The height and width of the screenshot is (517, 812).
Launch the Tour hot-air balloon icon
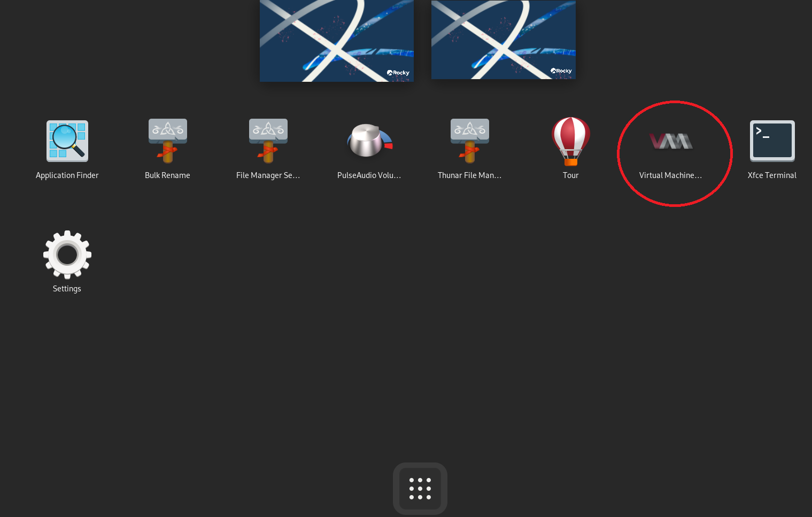coord(570,141)
